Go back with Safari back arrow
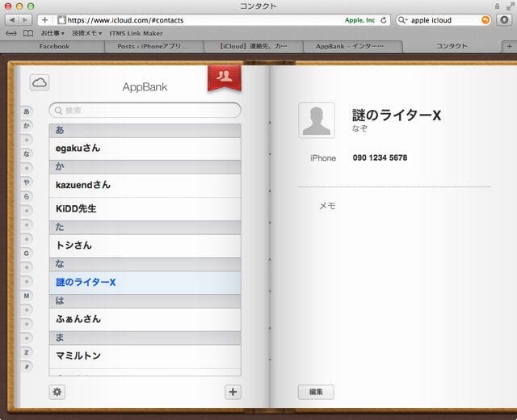Screen dimensions: 517x420 12,20
